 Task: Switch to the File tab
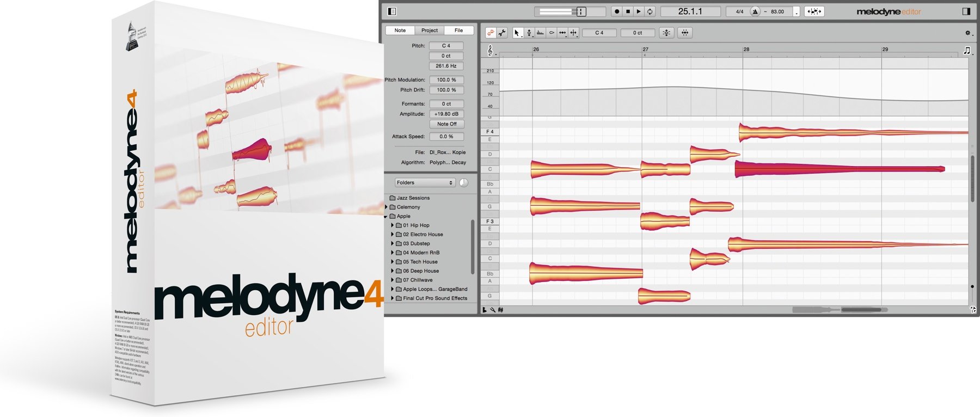[459, 30]
